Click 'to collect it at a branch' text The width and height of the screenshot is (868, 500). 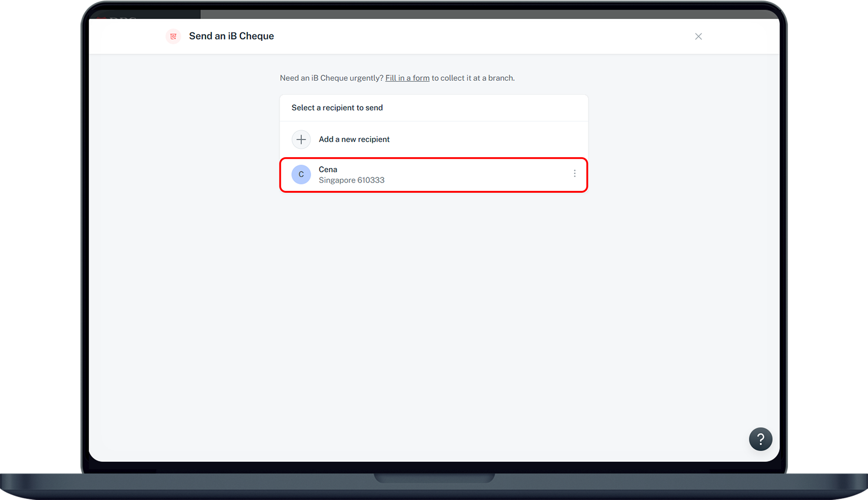point(473,78)
